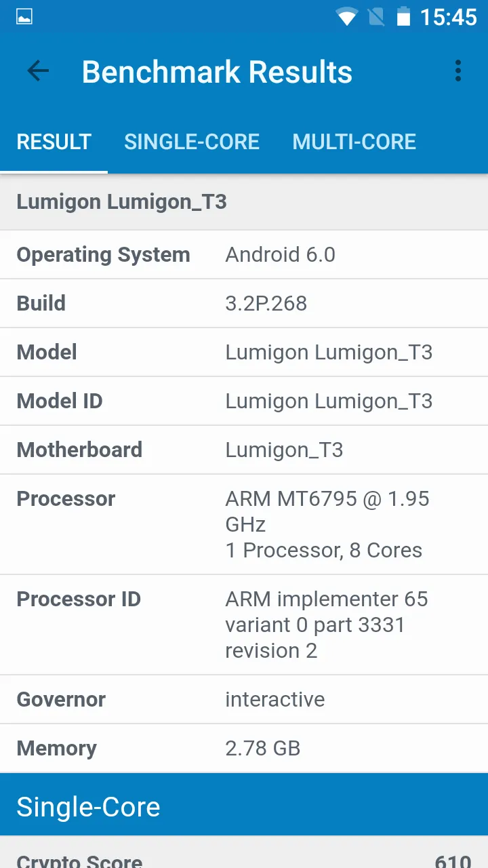Select the Processor ID row
This screenshot has width=488, height=868.
pyautogui.click(x=244, y=625)
